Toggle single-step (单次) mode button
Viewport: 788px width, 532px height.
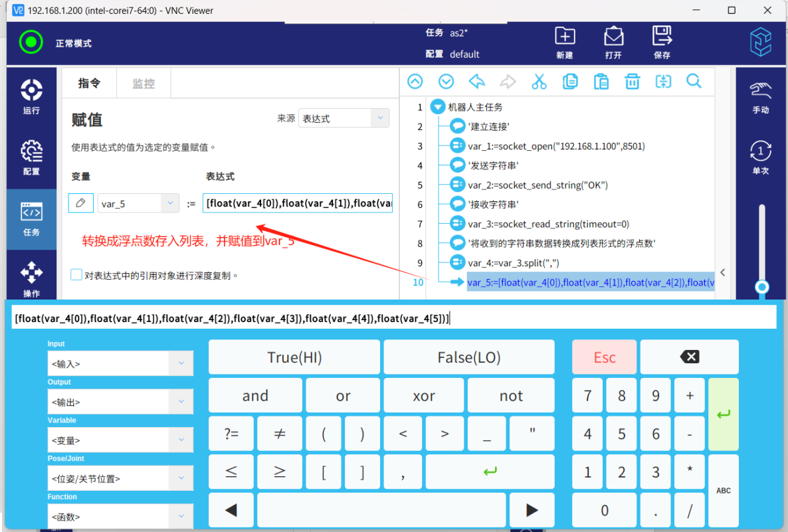761,157
